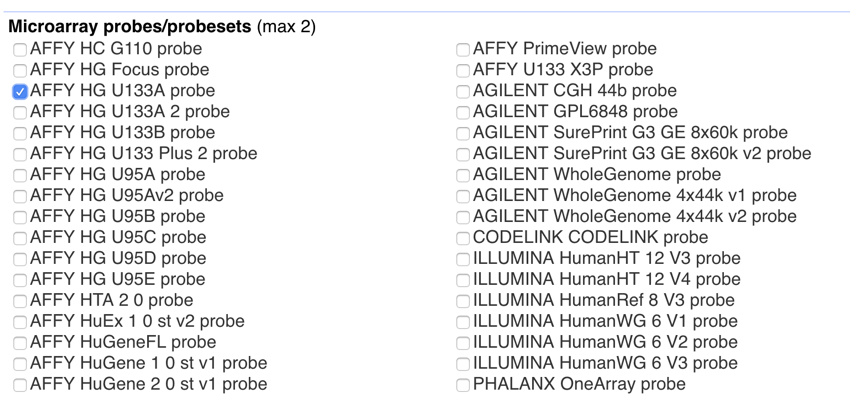850x402 pixels.
Task: Enable AFFY HC G110 probe checkbox
Action: [20, 49]
